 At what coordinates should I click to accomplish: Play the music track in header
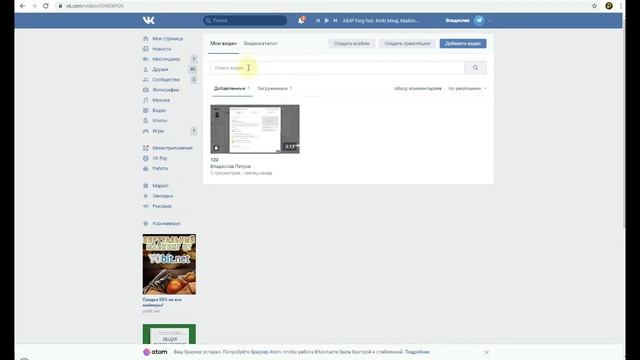tap(327, 20)
